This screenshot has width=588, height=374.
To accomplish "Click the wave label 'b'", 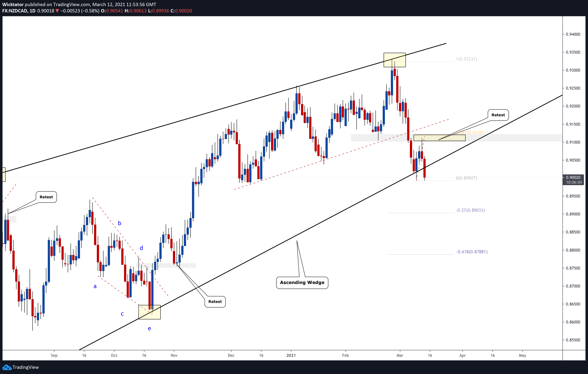I will (119, 223).
